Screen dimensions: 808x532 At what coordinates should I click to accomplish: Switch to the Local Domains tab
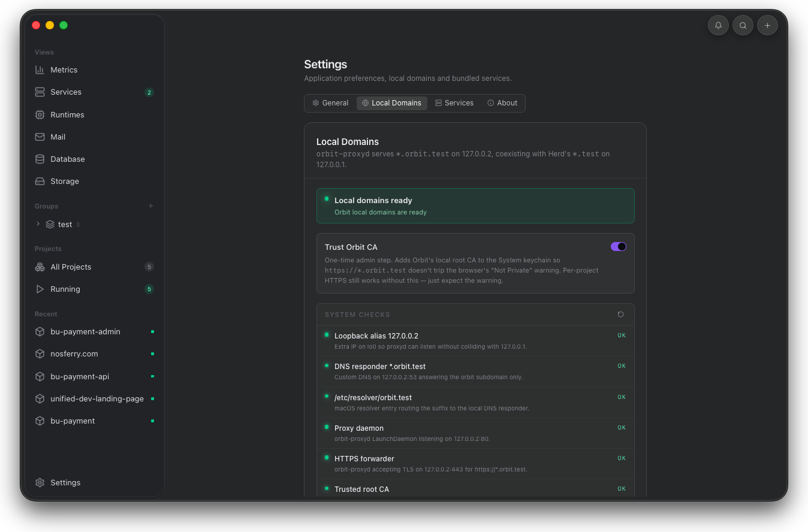point(392,103)
